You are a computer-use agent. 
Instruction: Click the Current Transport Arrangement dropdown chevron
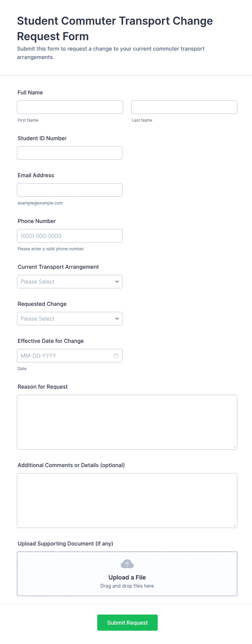tap(117, 282)
